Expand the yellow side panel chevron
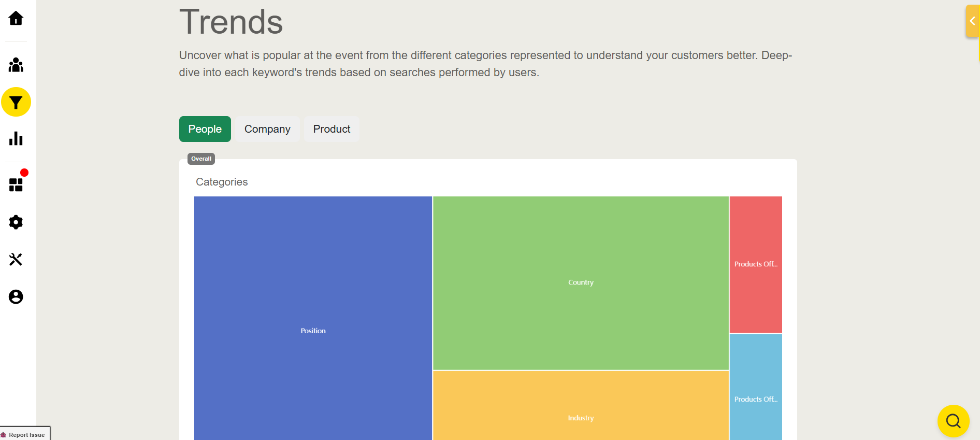Image resolution: width=980 pixels, height=440 pixels. 972,21
